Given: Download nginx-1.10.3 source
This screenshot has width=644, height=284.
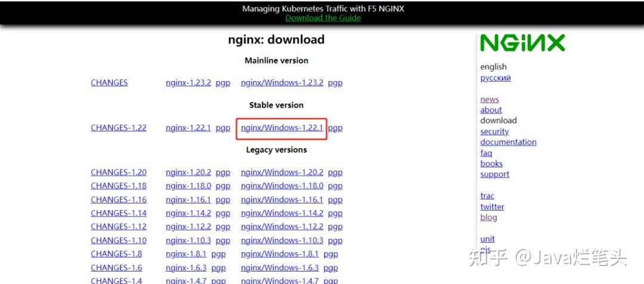Looking at the screenshot, I should tap(188, 240).
